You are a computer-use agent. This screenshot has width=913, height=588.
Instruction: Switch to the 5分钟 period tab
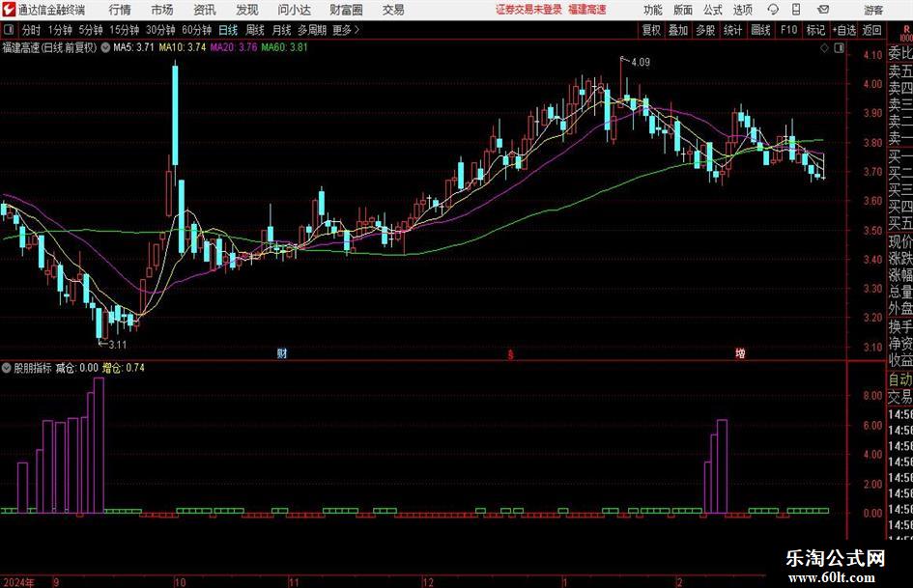pos(91,30)
